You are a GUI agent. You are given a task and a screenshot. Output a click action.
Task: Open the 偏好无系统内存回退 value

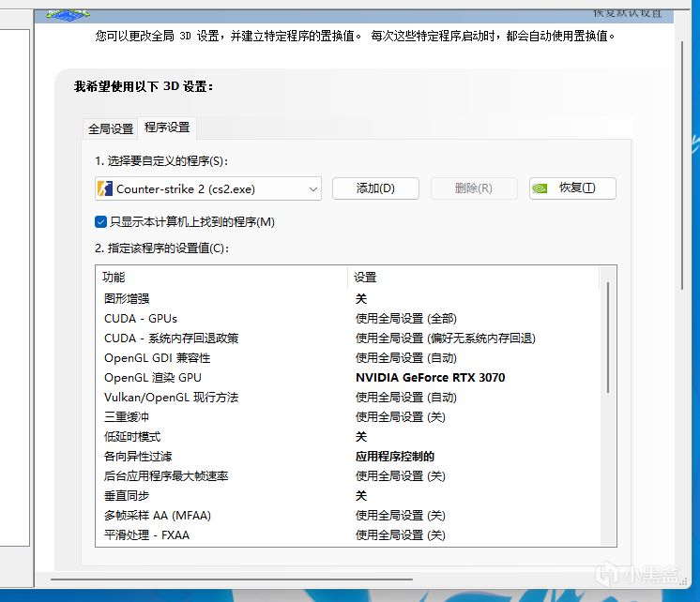coord(446,339)
